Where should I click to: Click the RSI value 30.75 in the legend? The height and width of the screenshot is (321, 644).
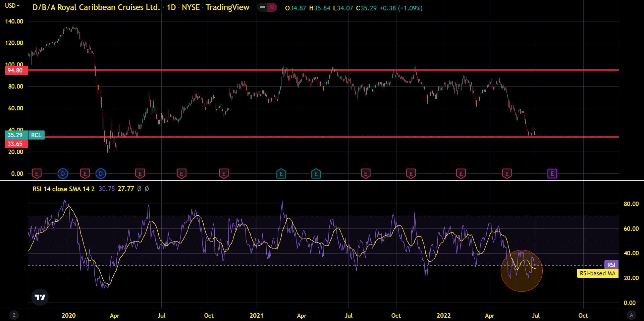coord(107,189)
